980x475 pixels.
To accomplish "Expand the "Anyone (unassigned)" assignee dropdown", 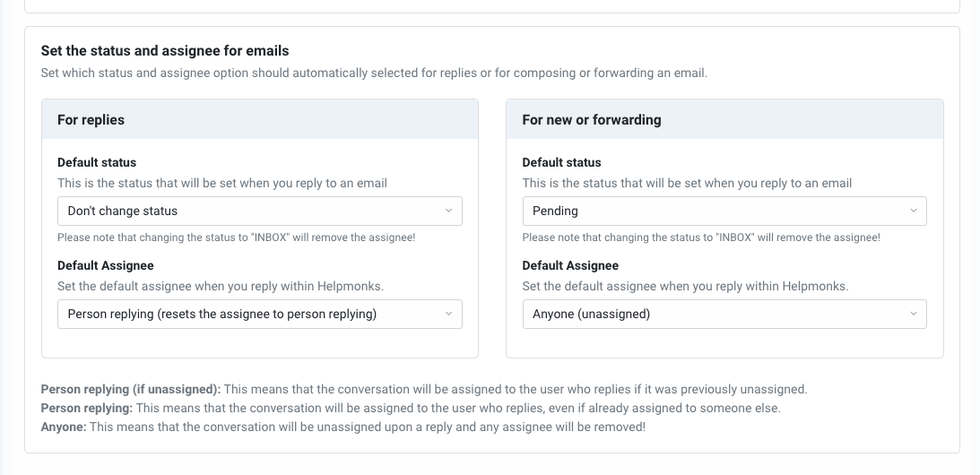I will tap(724, 314).
